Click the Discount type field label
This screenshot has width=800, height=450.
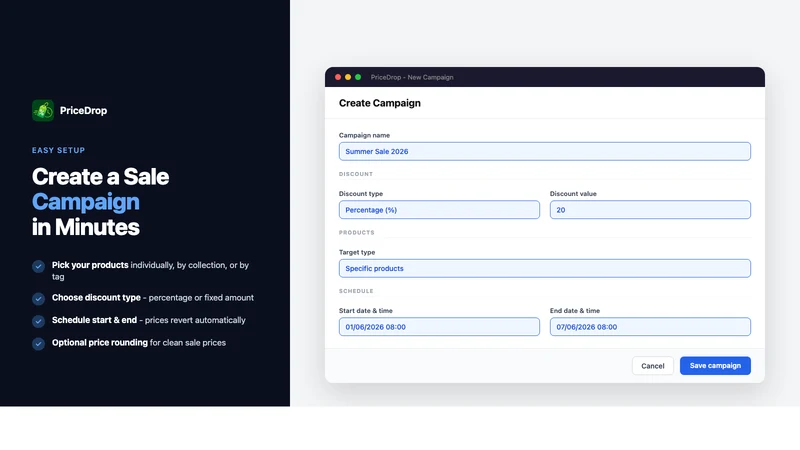[x=361, y=194]
